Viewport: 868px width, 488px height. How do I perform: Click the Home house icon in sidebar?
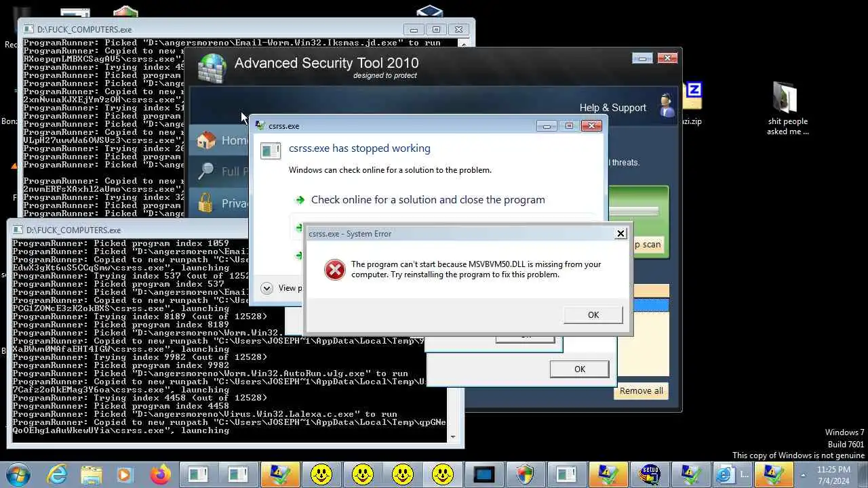(206, 140)
